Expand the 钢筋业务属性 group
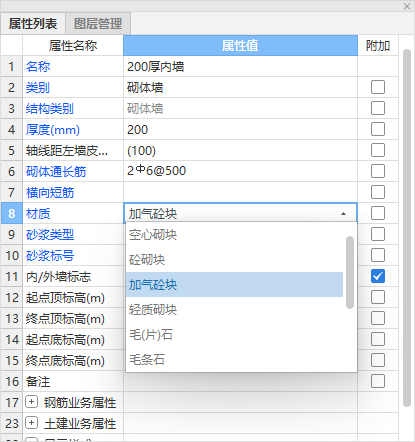The image size is (415, 442). coord(31,402)
